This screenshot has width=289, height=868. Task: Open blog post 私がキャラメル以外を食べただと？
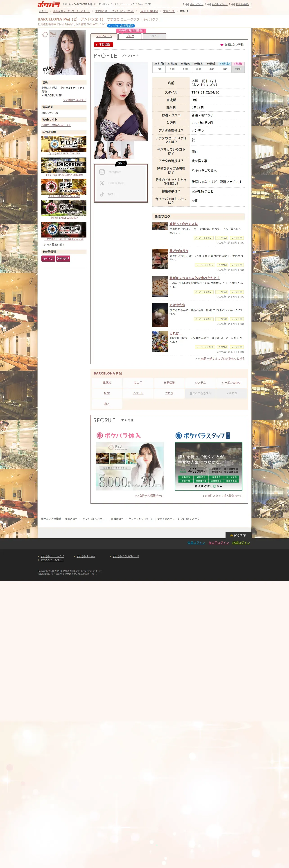click(194, 278)
